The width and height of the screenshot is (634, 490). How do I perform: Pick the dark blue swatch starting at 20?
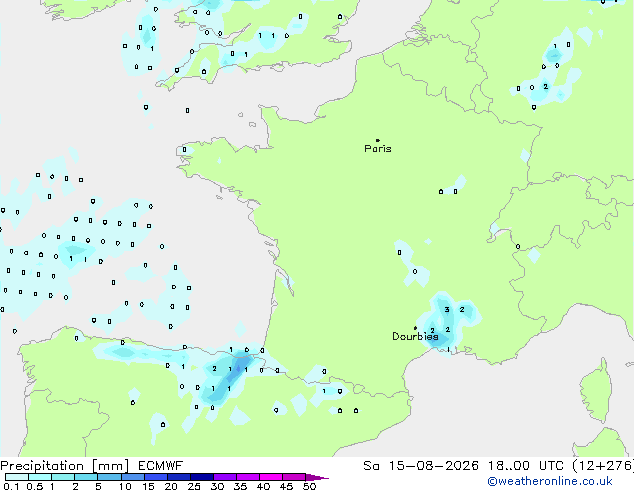click(x=178, y=477)
